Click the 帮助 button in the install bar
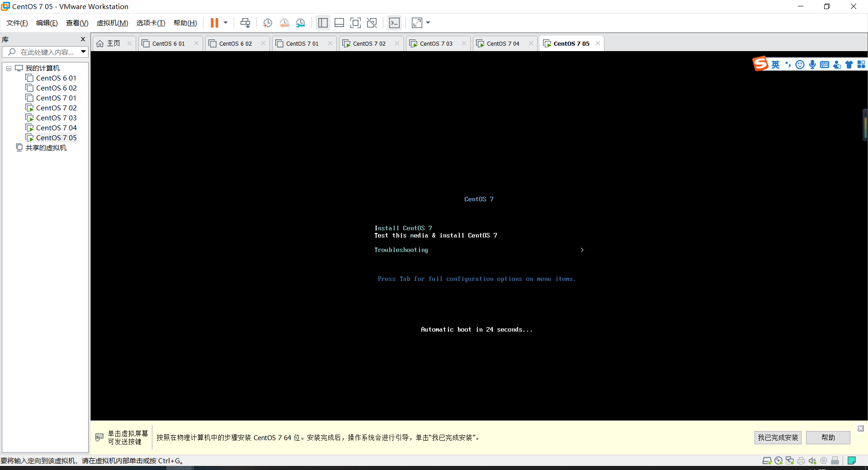868x470 pixels. [x=828, y=437]
